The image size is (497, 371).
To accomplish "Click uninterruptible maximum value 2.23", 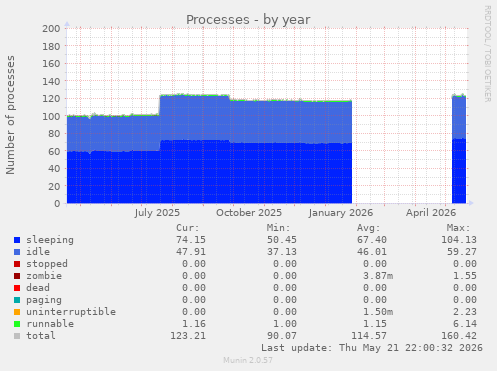I will pos(465,312).
